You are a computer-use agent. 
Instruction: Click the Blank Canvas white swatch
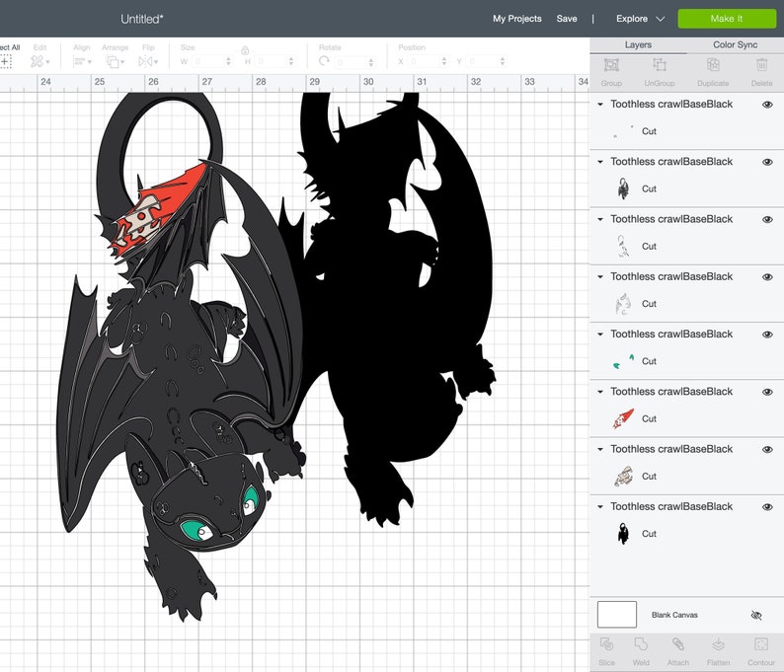pyautogui.click(x=616, y=615)
